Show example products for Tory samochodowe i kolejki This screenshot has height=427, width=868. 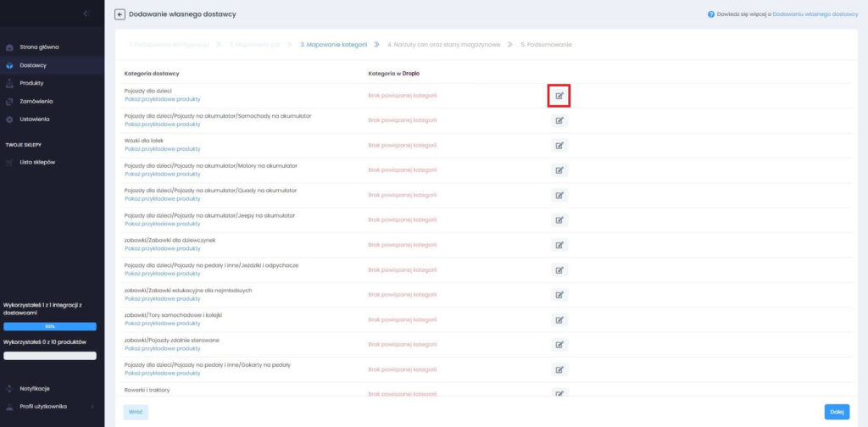(162, 323)
